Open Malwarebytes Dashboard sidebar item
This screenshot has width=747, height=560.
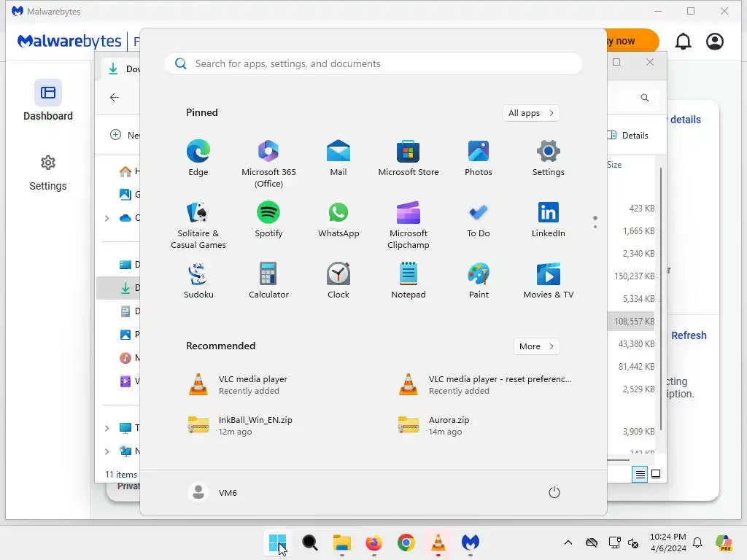click(x=47, y=101)
